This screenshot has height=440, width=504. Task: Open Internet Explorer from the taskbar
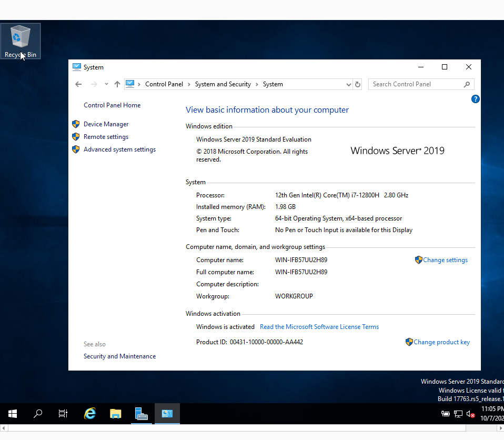tap(90, 413)
